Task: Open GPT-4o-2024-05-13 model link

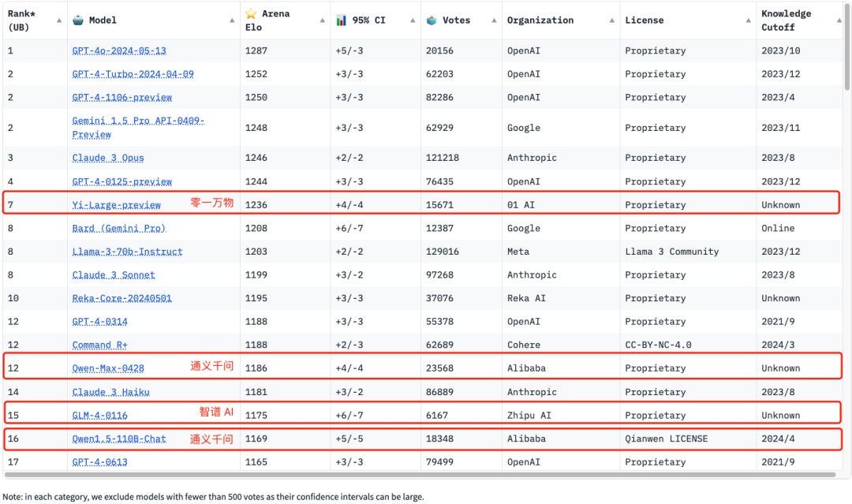Action: pyautogui.click(x=119, y=50)
